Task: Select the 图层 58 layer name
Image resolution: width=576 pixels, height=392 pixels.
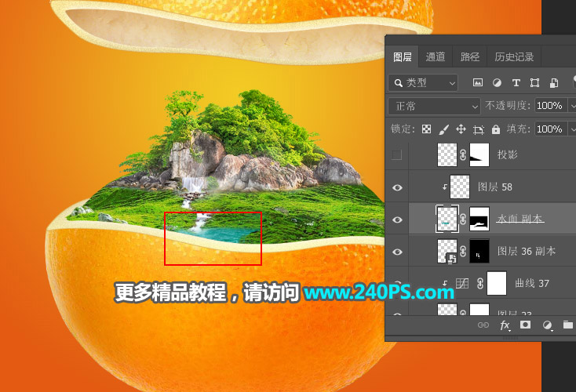Action: 495,187
